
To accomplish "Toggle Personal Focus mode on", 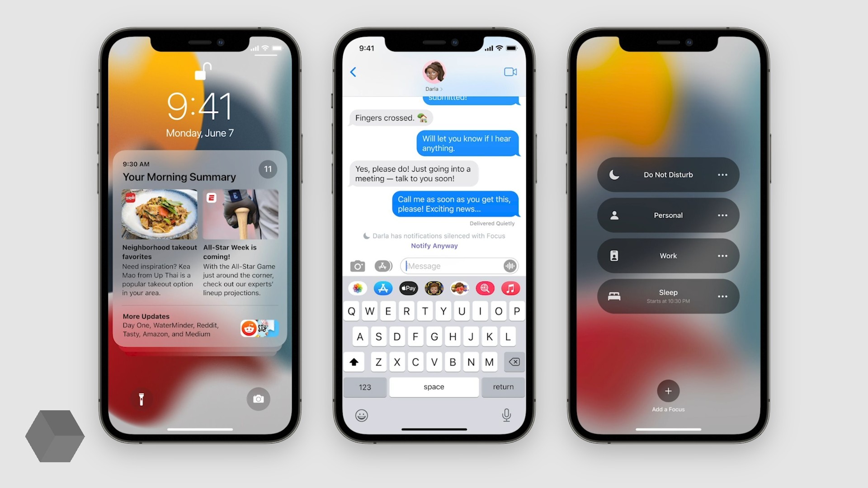I will [667, 215].
